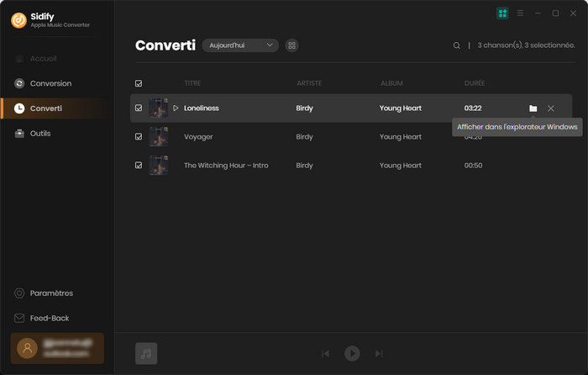
Task: Open folder for Loneliness in Explorer
Action: coord(533,108)
